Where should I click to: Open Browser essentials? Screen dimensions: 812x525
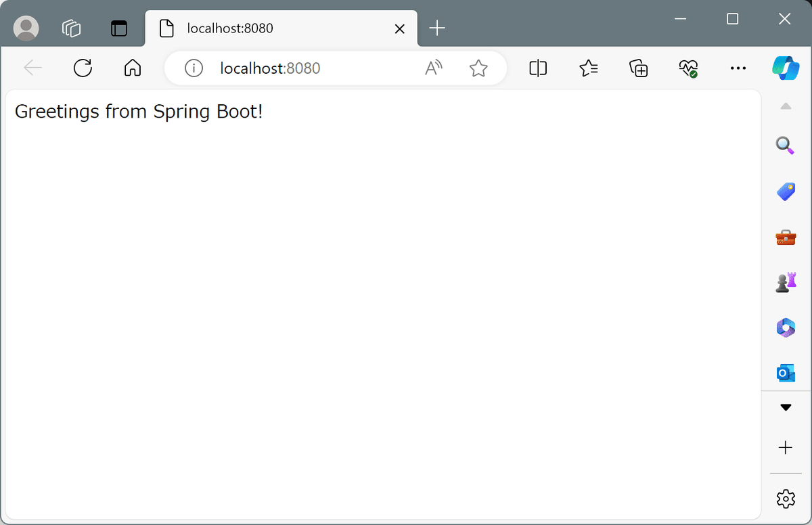688,68
